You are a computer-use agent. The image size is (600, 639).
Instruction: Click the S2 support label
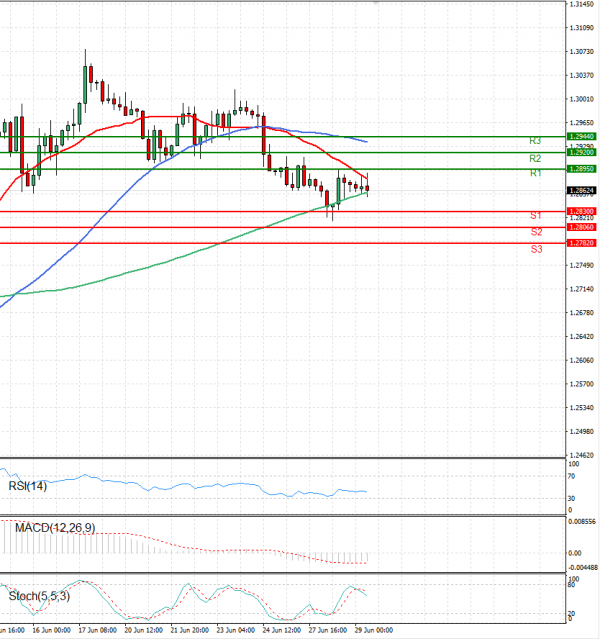pyautogui.click(x=536, y=232)
